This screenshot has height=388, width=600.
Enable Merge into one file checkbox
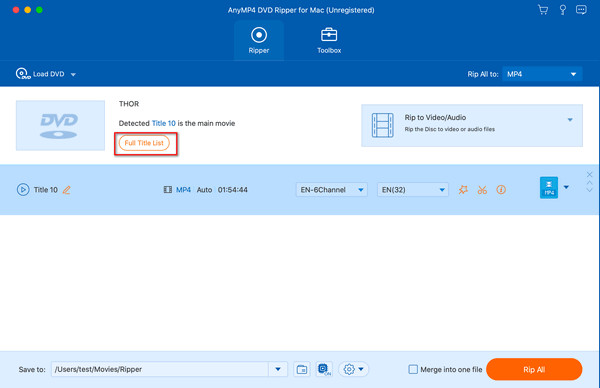pyautogui.click(x=413, y=369)
